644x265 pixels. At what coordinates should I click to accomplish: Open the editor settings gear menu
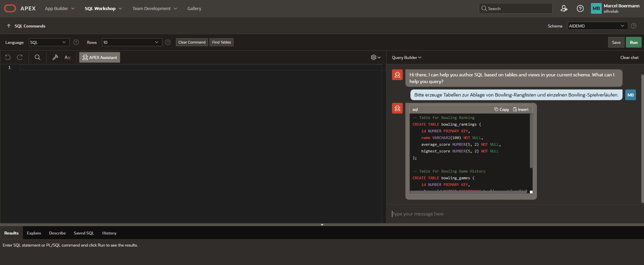376,57
